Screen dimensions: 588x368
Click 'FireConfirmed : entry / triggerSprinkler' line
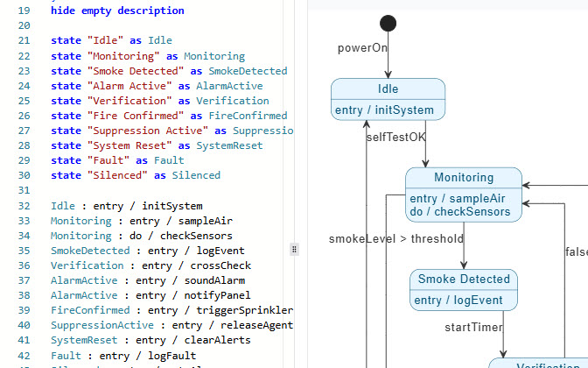point(172,310)
